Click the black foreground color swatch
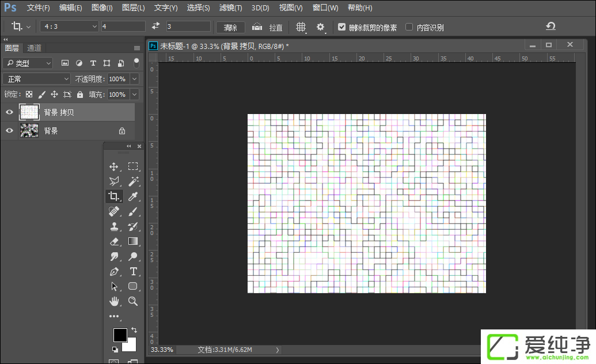 pyautogui.click(x=120, y=335)
